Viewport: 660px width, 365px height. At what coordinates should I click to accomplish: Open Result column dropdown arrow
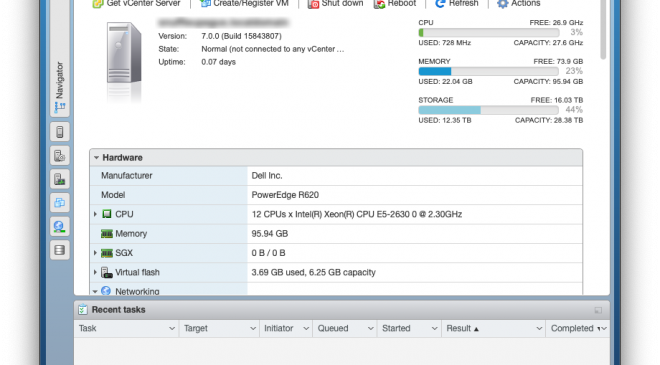coord(539,328)
